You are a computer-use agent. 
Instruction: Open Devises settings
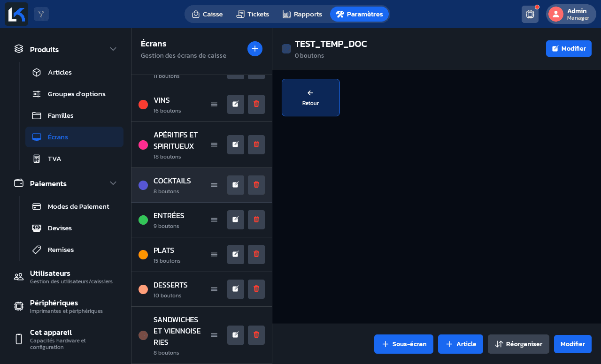(x=74, y=228)
